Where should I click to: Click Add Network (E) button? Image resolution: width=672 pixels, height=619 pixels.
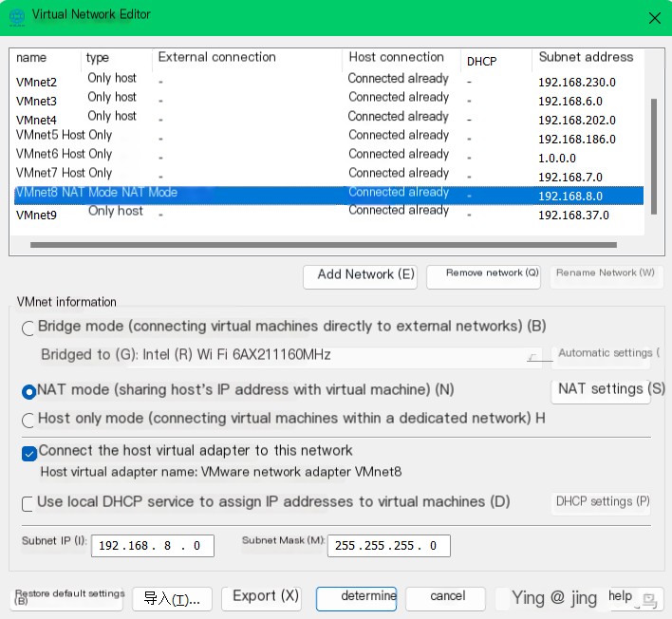click(360, 277)
